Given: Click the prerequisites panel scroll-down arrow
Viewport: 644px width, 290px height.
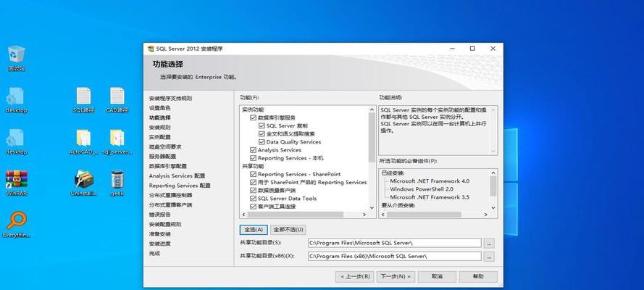Looking at the screenshot, I should pos(493,208).
